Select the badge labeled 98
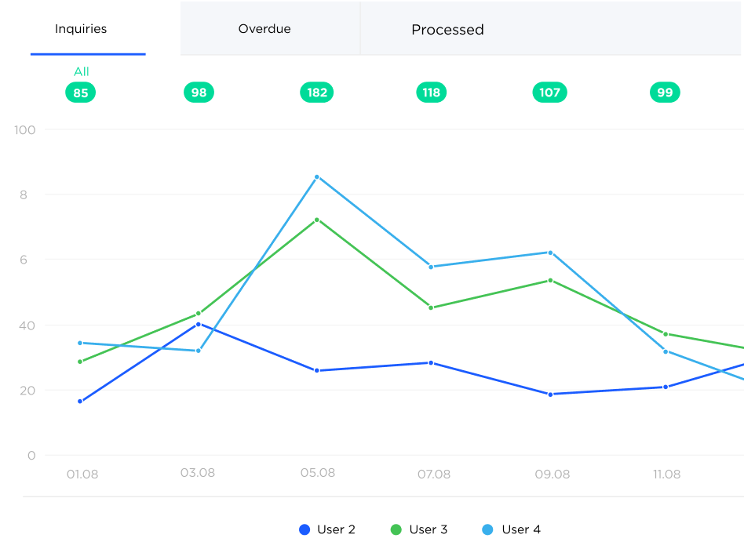744x560 pixels. pyautogui.click(x=199, y=92)
